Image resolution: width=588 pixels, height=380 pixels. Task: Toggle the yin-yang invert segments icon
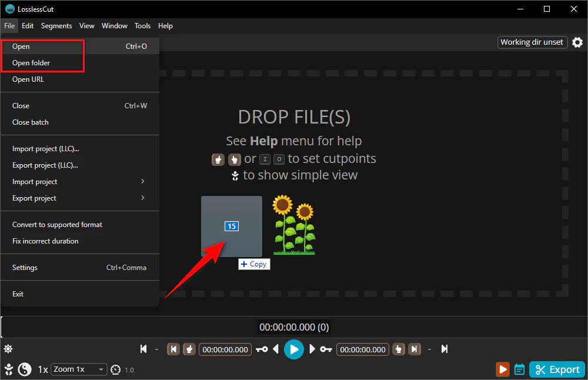(x=25, y=369)
